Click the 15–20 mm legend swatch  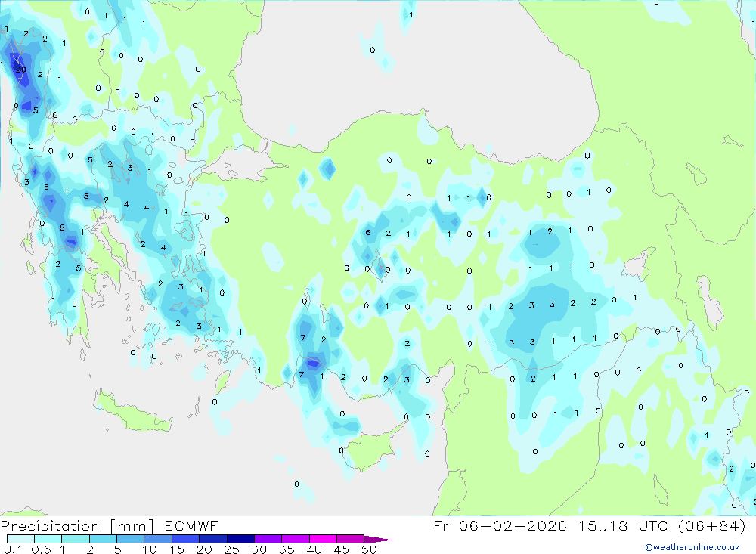coord(186,539)
